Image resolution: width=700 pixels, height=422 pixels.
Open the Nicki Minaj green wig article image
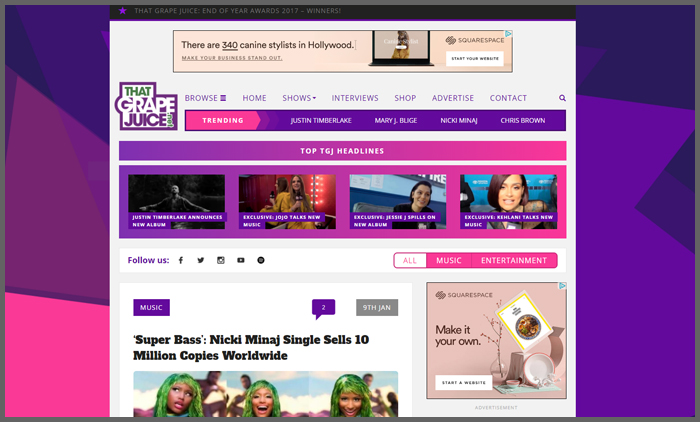click(266, 394)
